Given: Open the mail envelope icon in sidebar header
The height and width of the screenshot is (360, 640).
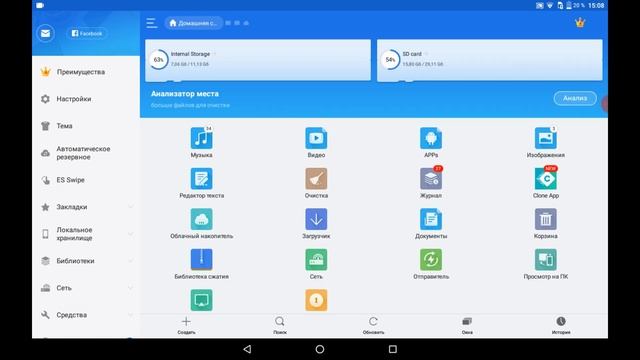Looking at the screenshot, I should pyautogui.click(x=45, y=33).
